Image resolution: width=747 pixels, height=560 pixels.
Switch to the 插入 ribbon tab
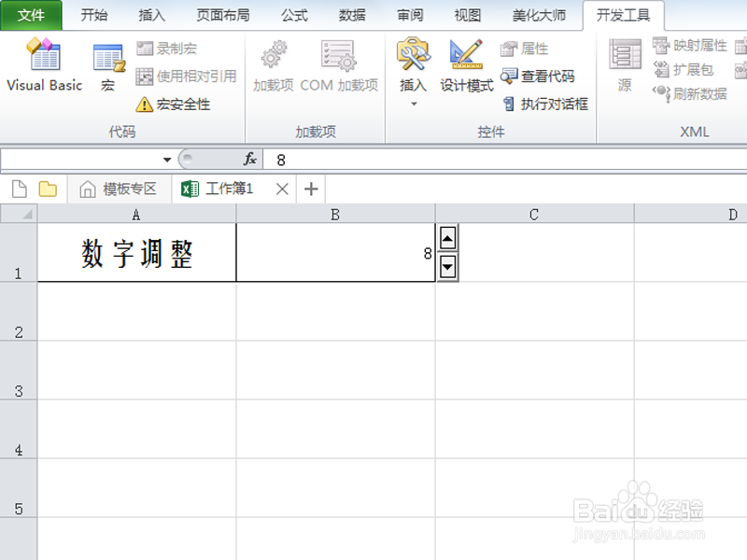[x=151, y=15]
